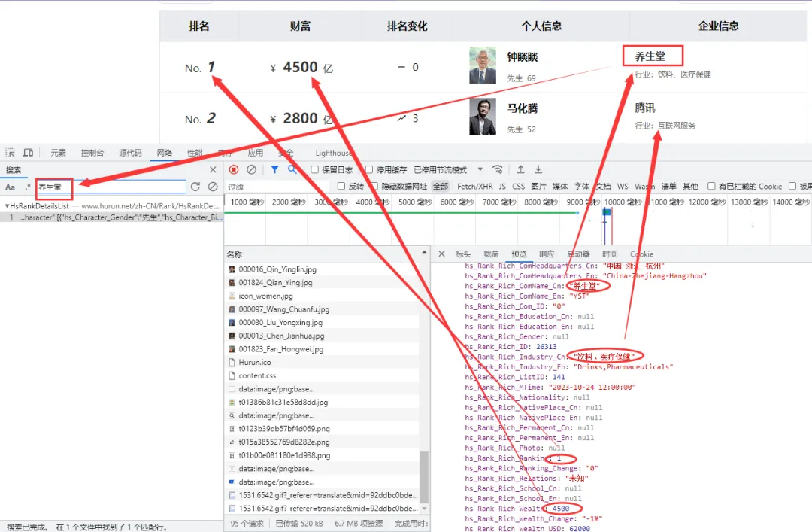
Task: Filter requests by 其他 type
Action: click(x=690, y=186)
